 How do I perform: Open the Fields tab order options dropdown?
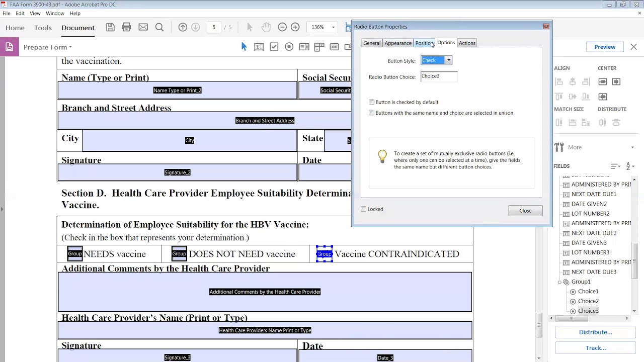pos(615,166)
